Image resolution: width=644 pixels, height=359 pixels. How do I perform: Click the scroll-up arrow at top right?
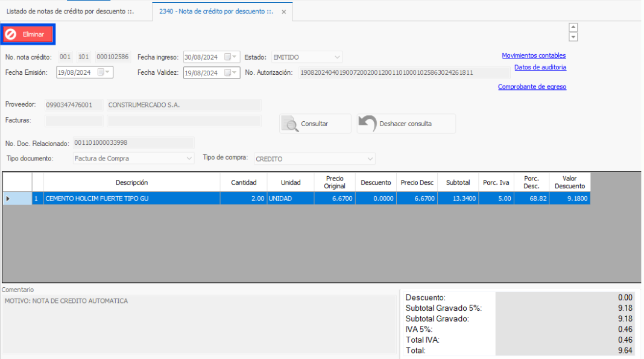tap(573, 27)
